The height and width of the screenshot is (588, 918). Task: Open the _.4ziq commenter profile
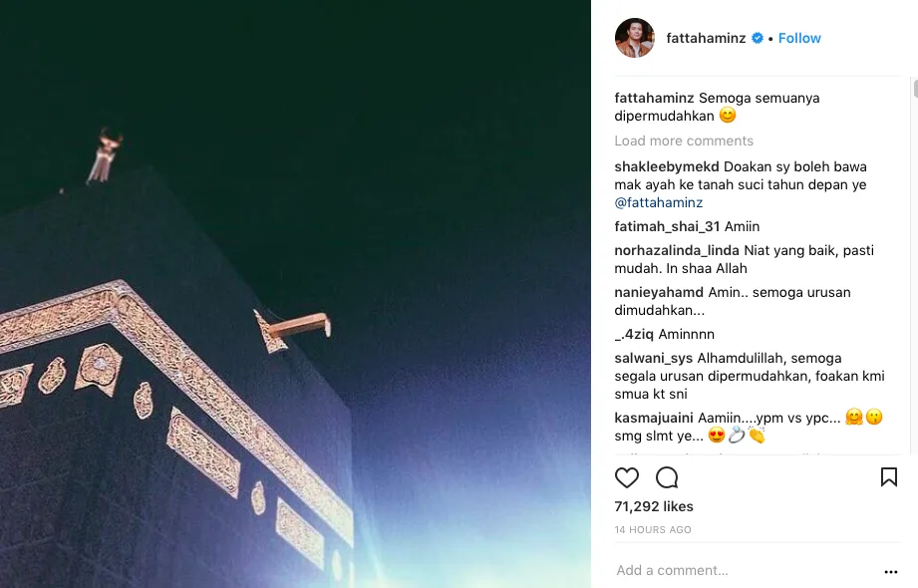coord(634,335)
